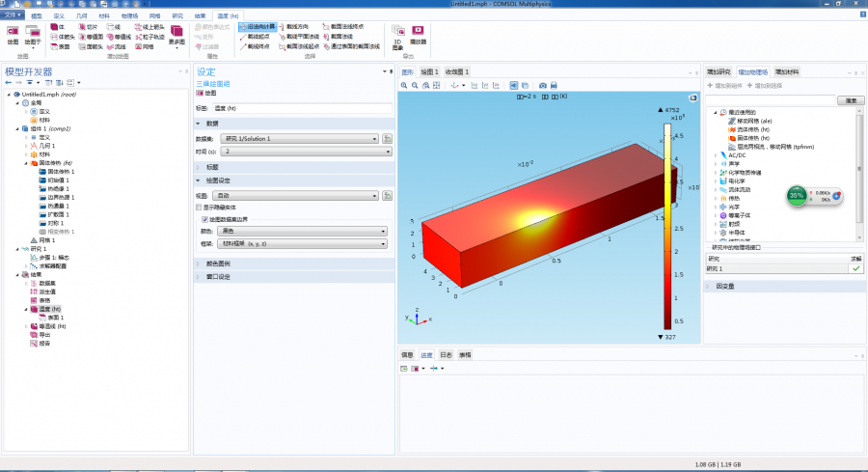The image size is (868, 472).
Task: Open the 增加材料 add material tab
Action: pos(787,72)
